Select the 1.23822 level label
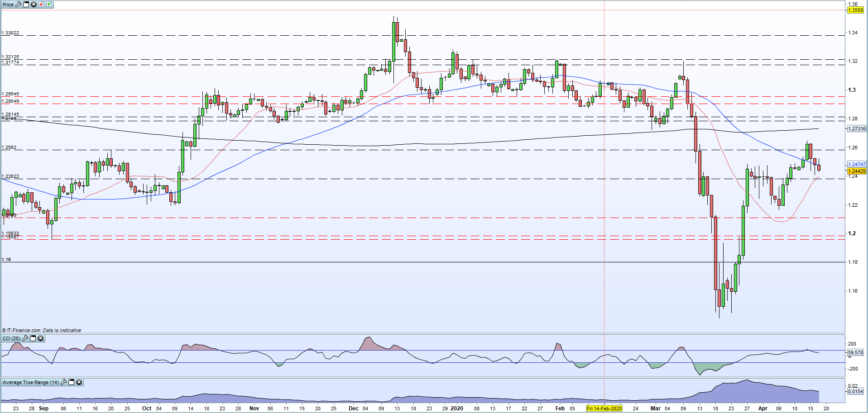This screenshot has width=868, height=413. pyautogui.click(x=10, y=176)
